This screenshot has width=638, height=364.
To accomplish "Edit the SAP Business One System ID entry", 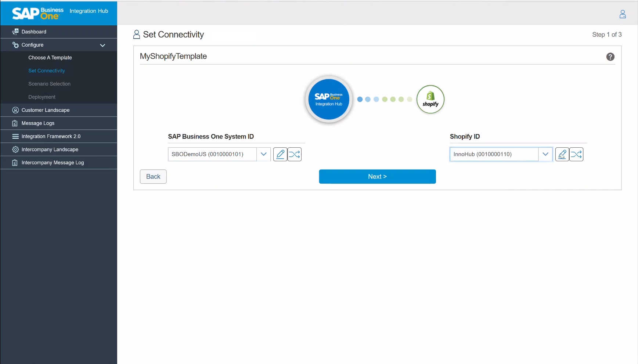I will [280, 154].
